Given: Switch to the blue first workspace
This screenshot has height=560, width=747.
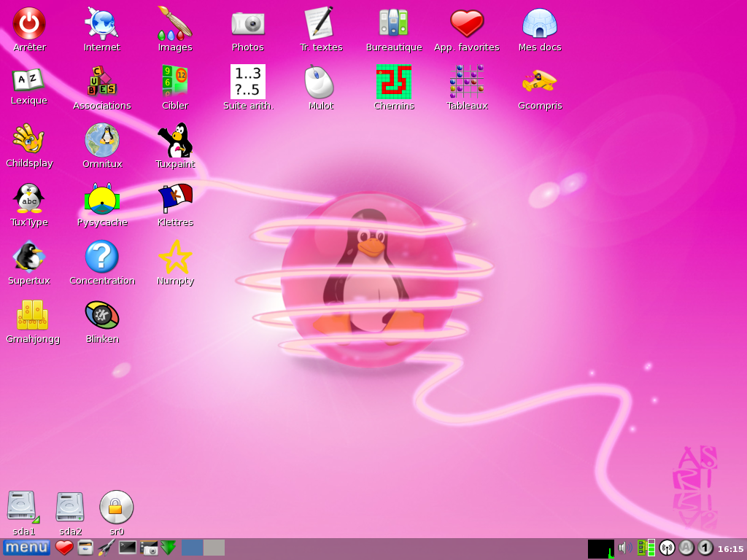Looking at the screenshot, I should [192, 548].
